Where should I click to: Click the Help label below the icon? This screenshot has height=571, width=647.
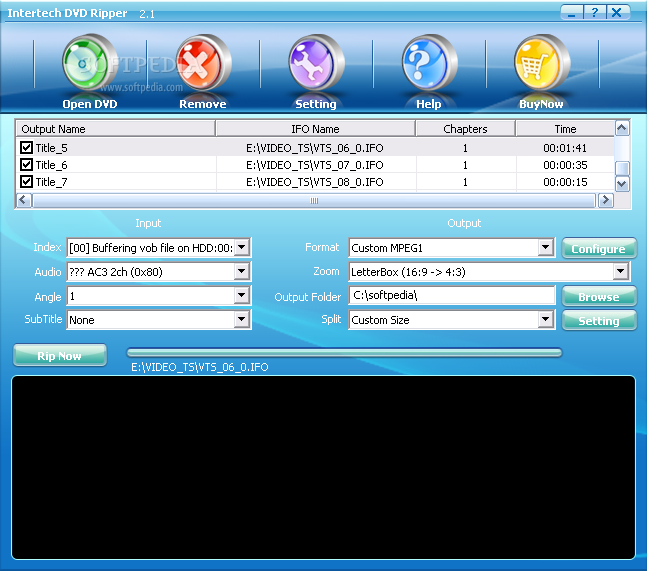(429, 104)
